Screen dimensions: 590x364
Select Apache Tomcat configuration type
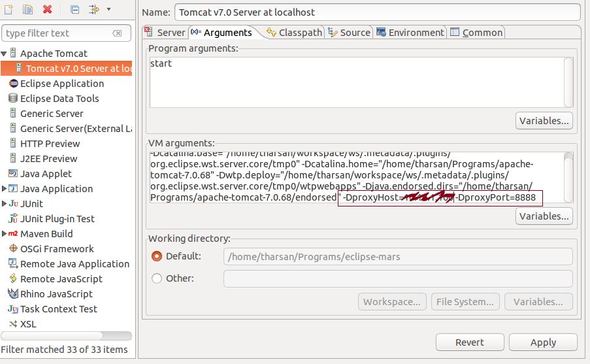(54, 54)
